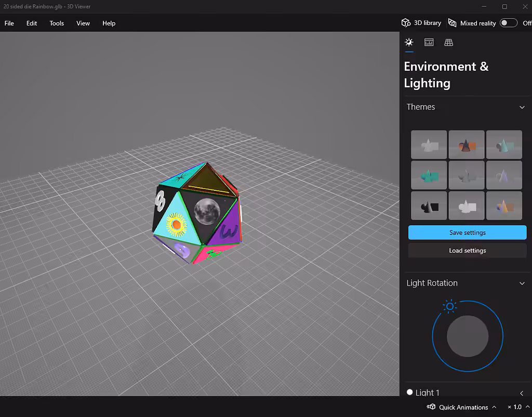Collapse the Themes section
The image size is (532, 417).
point(522,107)
